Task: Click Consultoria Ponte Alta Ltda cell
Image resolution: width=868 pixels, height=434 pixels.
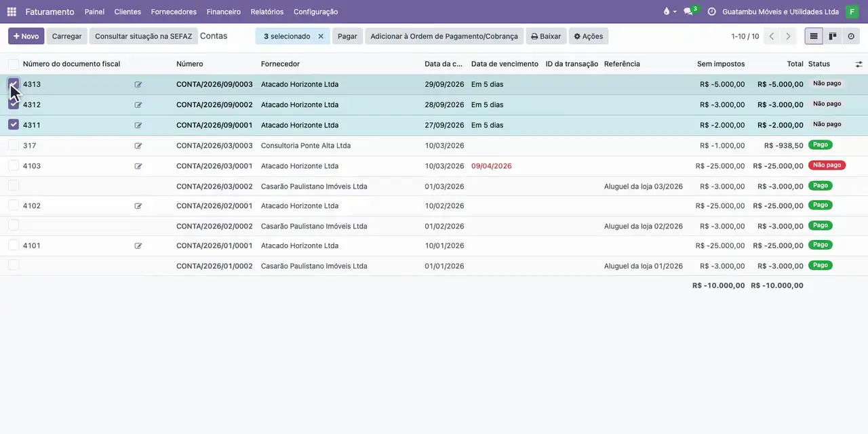Action: coord(306,145)
